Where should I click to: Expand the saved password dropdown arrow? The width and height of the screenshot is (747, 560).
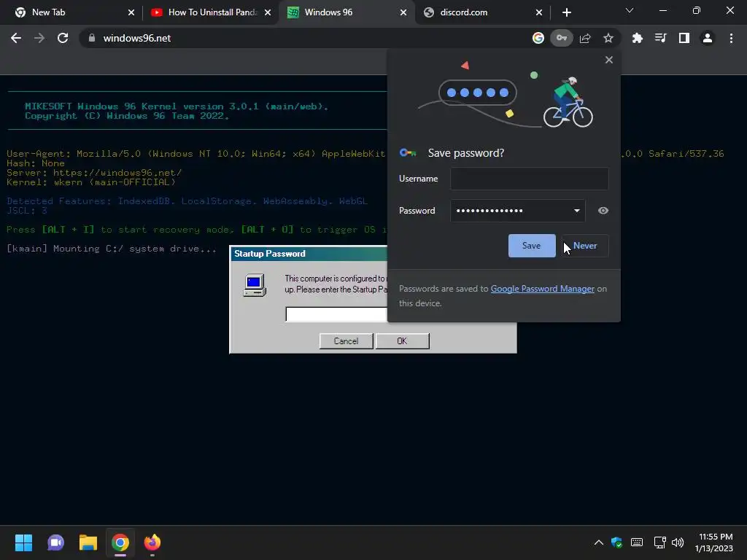(576, 211)
